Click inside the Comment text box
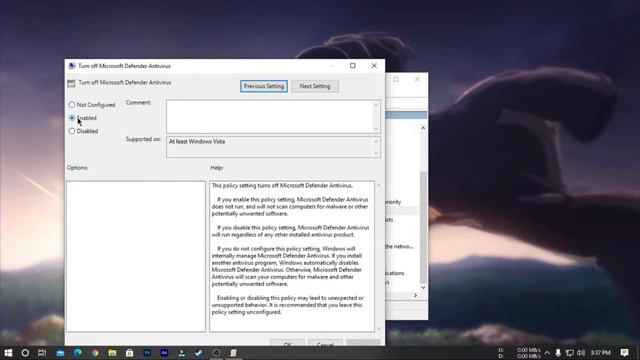The height and width of the screenshot is (360, 640). pos(270,117)
